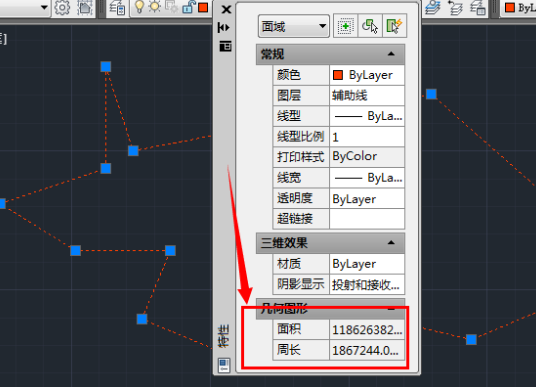Click the 阴影显示 value 投射和接收...
The width and height of the screenshot is (536, 387).
pos(367,284)
